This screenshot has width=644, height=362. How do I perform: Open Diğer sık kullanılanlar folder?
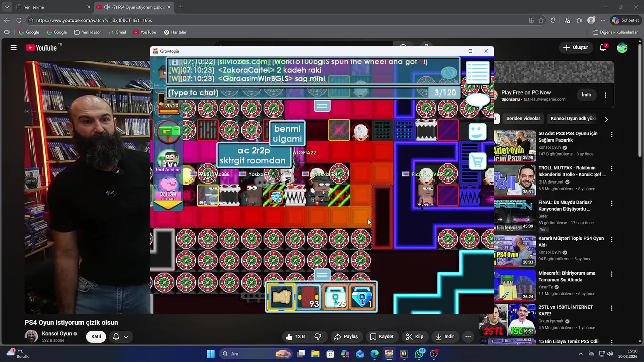pos(615,32)
